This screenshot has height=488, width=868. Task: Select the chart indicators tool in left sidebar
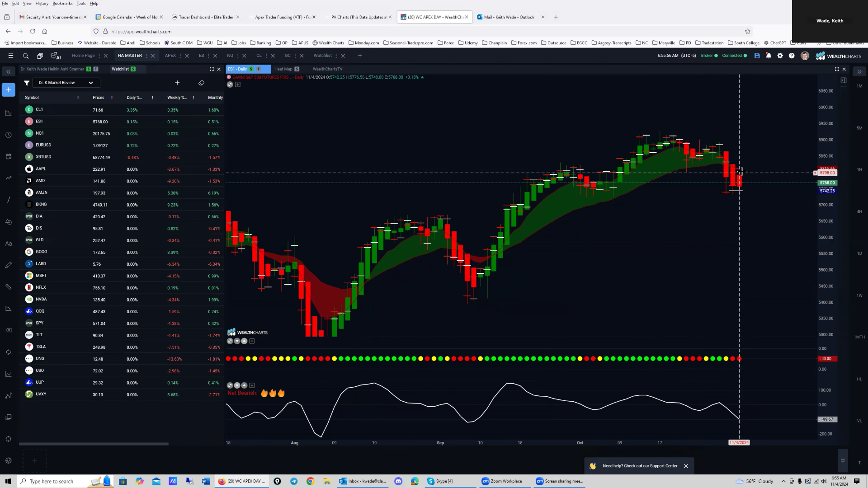pyautogui.click(x=8, y=113)
